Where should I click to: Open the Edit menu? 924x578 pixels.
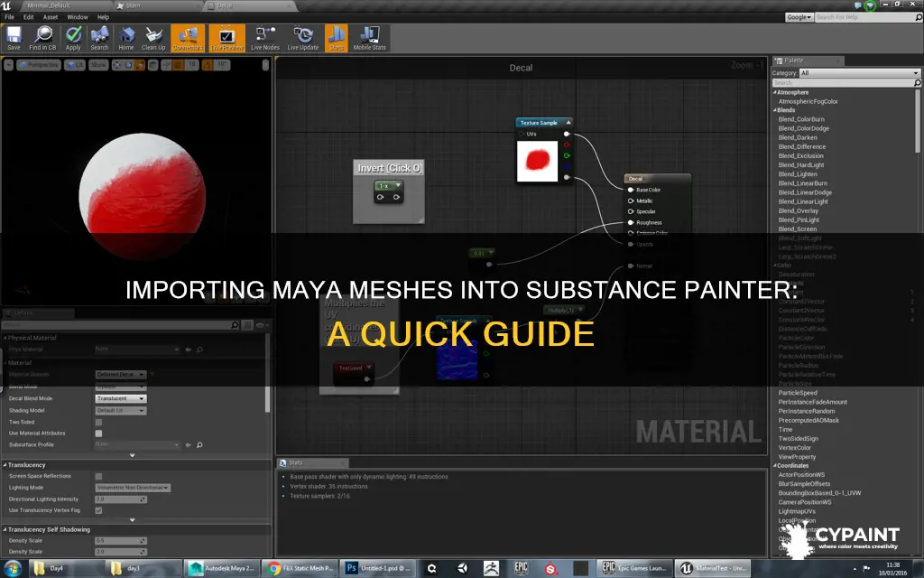[x=28, y=17]
